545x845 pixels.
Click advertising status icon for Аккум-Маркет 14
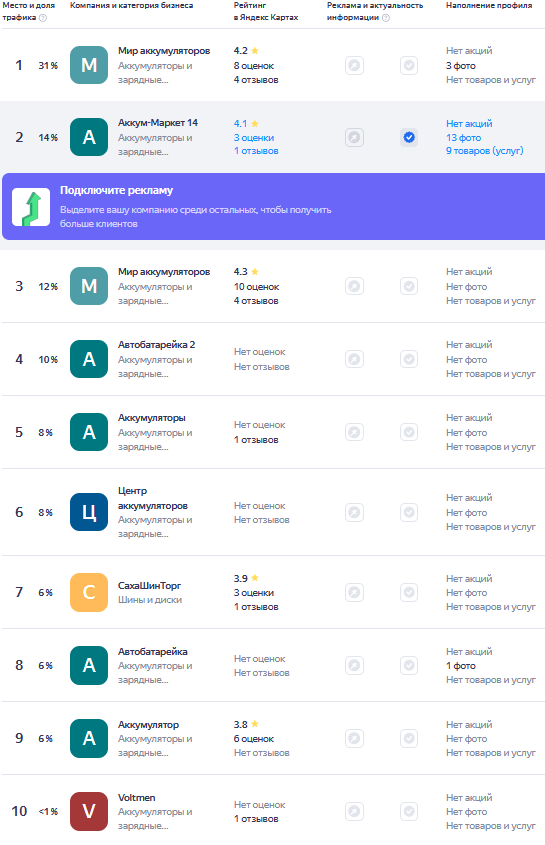tap(354, 137)
